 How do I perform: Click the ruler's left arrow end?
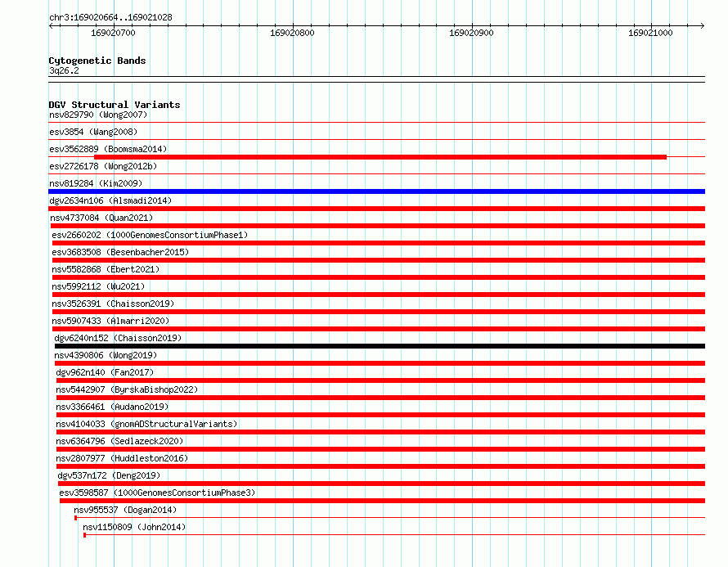51,25
